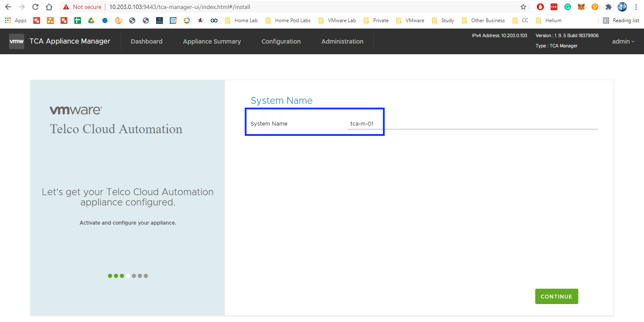The width and height of the screenshot is (644, 322).
Task: Expand the VMware Lab bookmark folder
Action: pos(337,20)
